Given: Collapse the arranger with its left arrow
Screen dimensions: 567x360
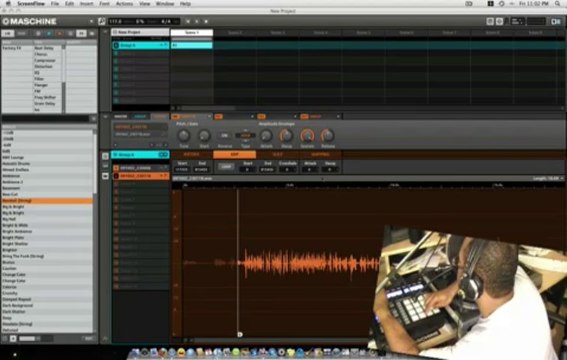Looking at the screenshot, I should tap(105, 32).
